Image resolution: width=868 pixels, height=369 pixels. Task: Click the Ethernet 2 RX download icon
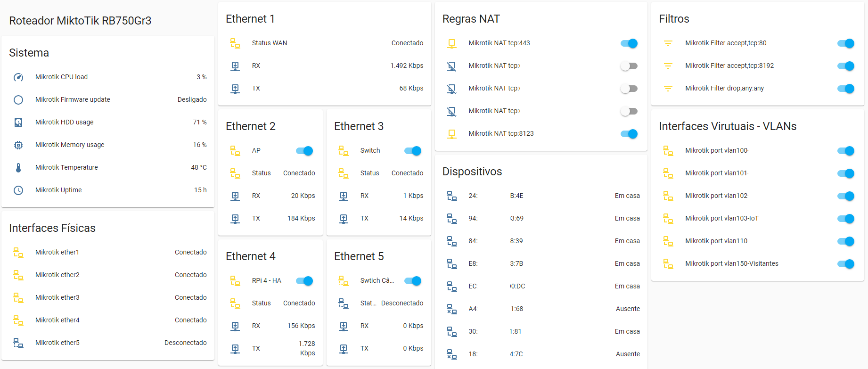[x=235, y=196]
